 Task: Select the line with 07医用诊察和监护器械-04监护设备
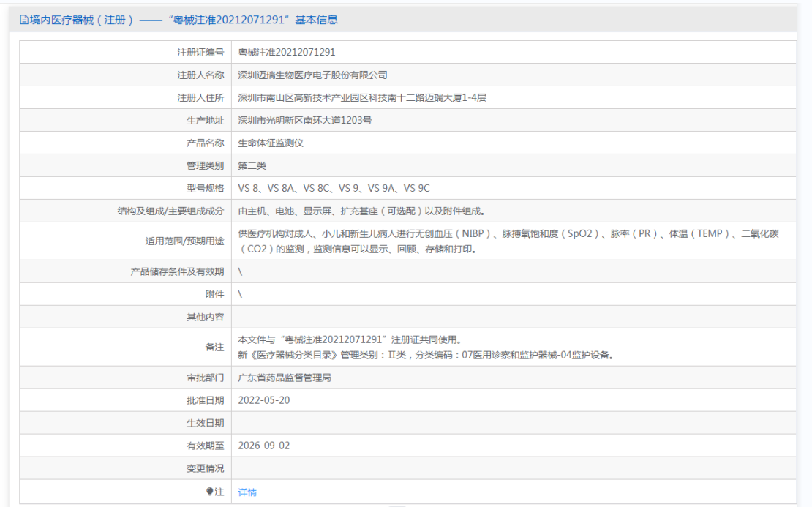point(426,356)
